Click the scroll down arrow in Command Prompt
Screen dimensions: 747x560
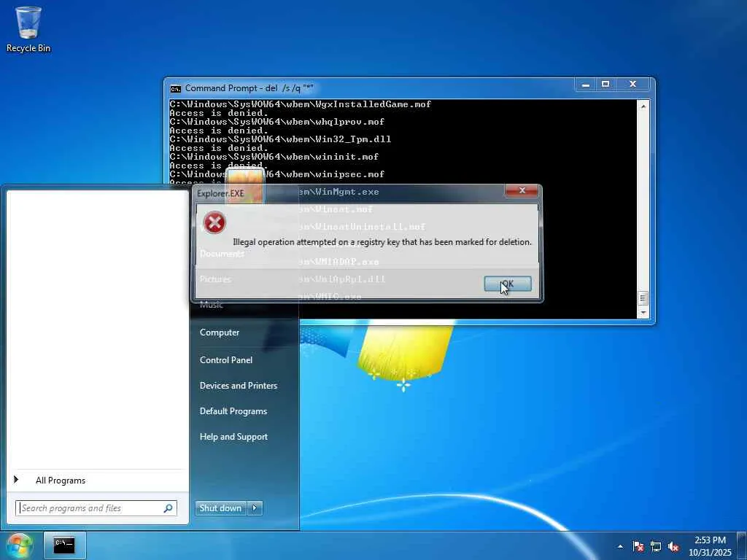[x=643, y=313]
